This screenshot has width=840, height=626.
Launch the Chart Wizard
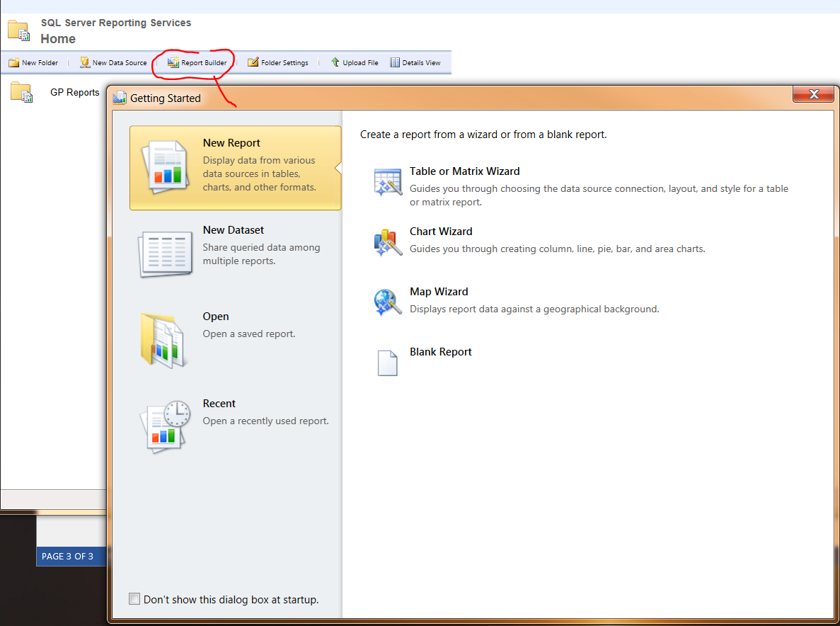[x=441, y=232]
